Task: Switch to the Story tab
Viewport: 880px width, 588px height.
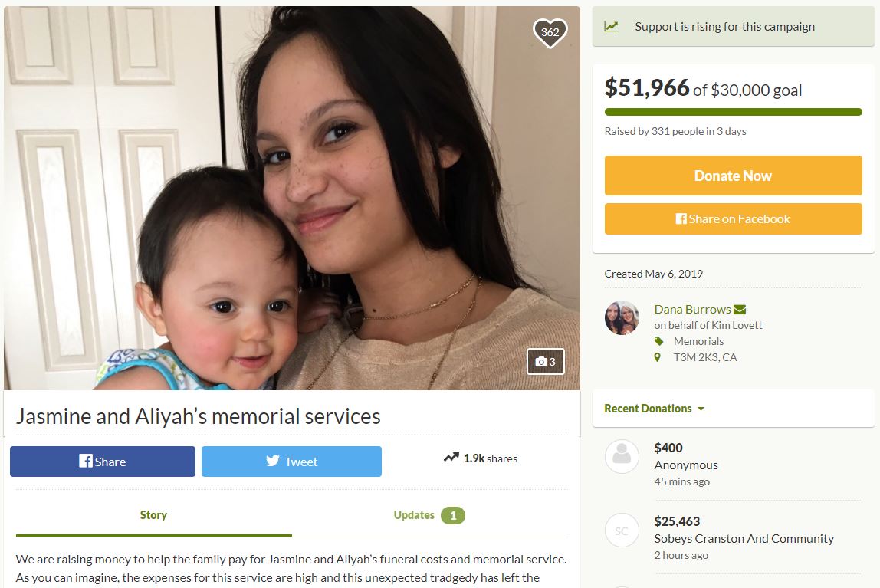Action: tap(153, 515)
